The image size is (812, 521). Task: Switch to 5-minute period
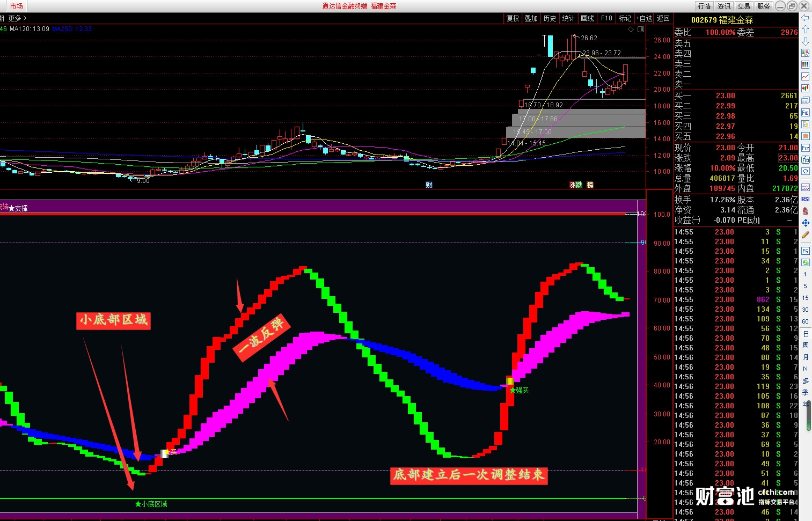[805, 286]
